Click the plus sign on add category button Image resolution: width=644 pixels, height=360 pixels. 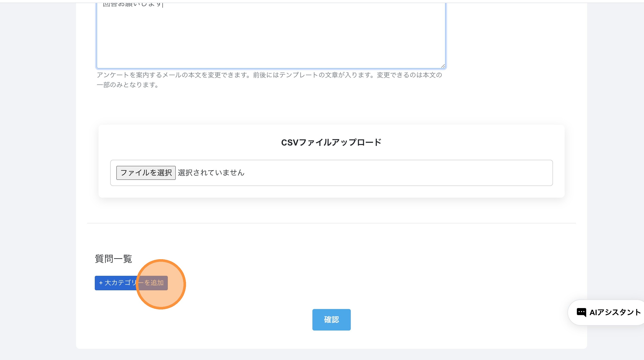101,283
